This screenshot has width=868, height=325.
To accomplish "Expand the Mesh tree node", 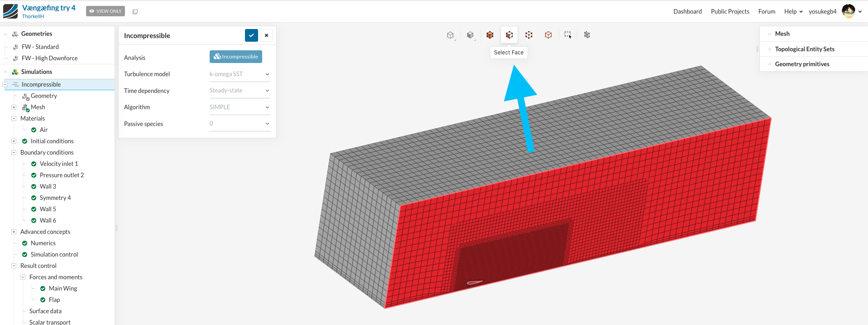I will coord(14,107).
